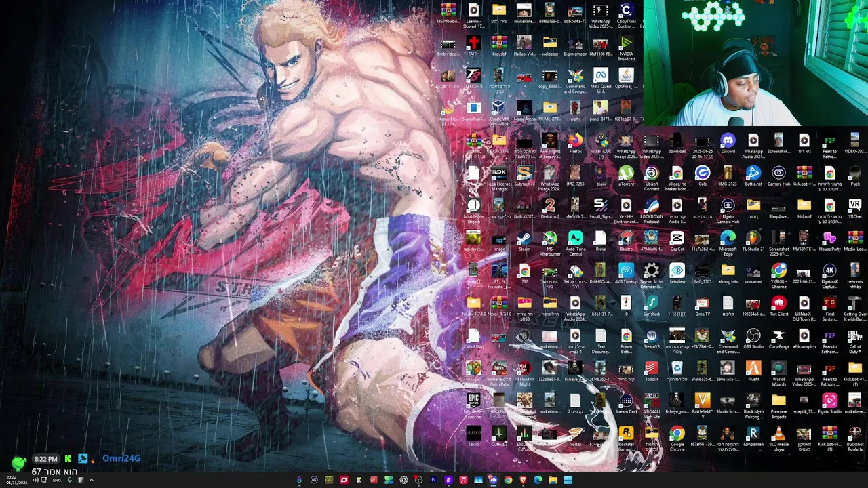Screen dimensions: 868x488
Task: Click the Windows Start button in taskbar
Action: point(568,480)
